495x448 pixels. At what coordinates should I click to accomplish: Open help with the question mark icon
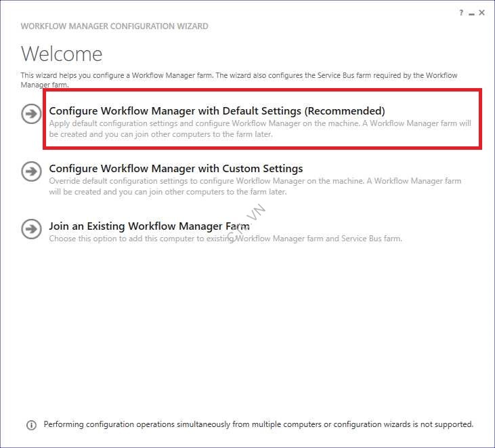pos(461,13)
